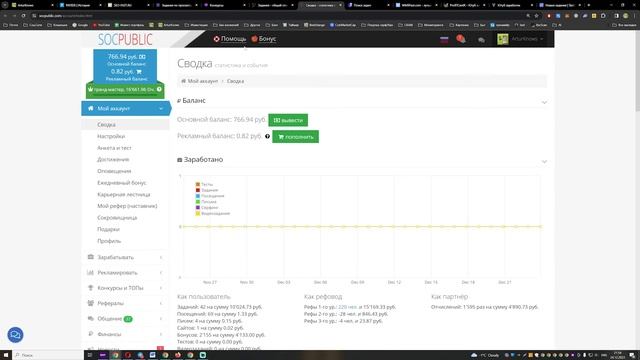Open messages chat bubble icon in header

(482, 40)
